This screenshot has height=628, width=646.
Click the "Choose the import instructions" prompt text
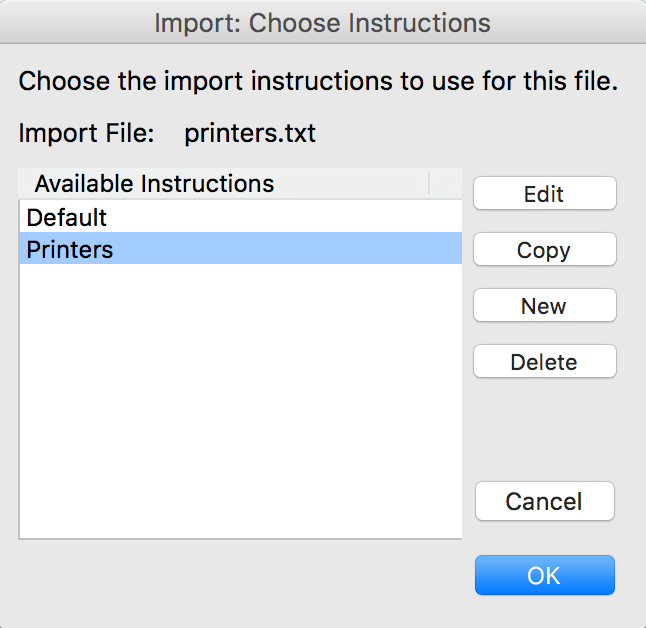318,81
